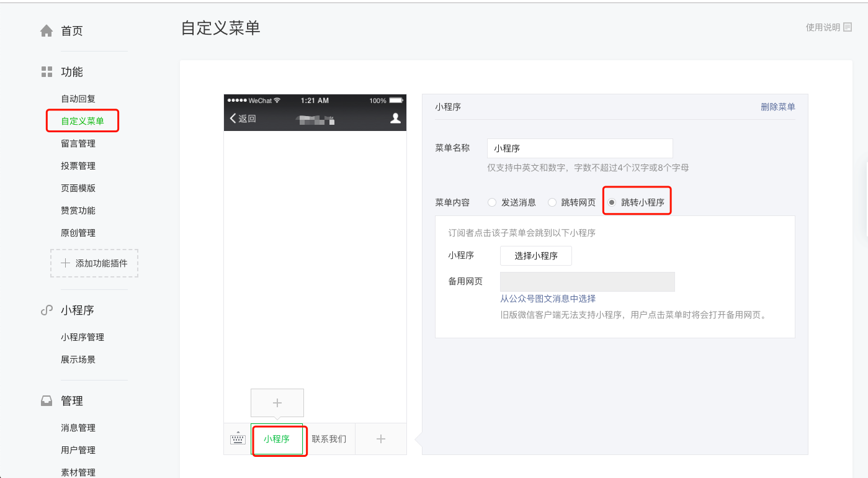The image size is (868, 478).
Task: Select the 联系我们 menu tab in preview
Action: [329, 439]
